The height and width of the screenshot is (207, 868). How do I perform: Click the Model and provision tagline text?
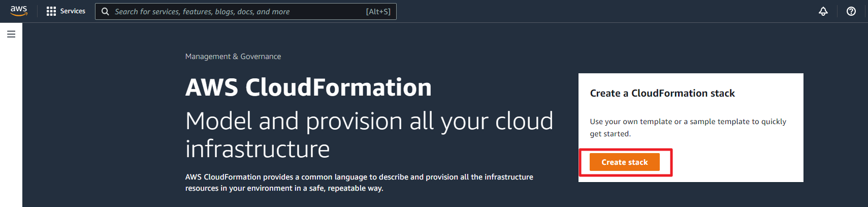pos(369,121)
